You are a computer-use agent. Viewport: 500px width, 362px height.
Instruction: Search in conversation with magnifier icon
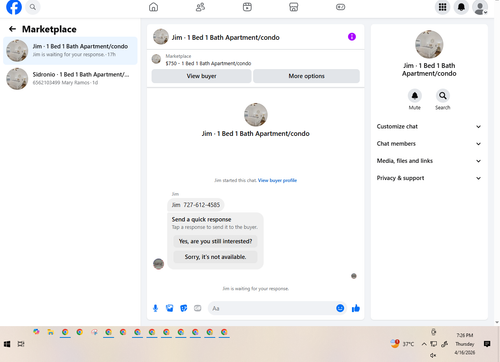[x=443, y=96]
